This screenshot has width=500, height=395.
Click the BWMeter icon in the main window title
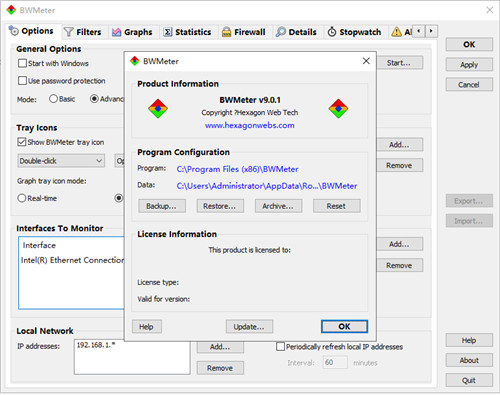coord(11,10)
